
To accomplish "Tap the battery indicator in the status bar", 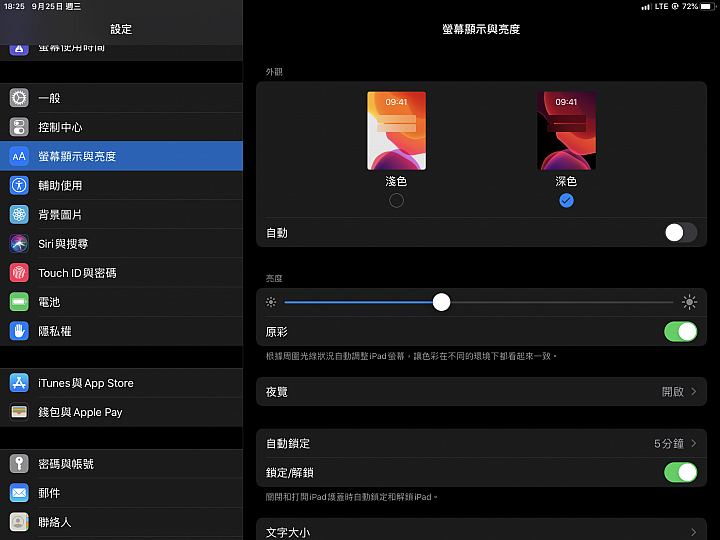I will tap(708, 6).
